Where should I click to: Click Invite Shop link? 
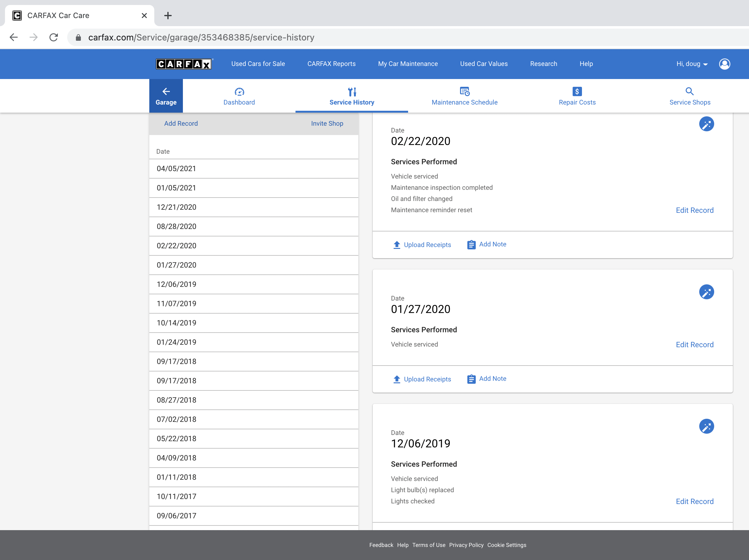pyautogui.click(x=327, y=124)
